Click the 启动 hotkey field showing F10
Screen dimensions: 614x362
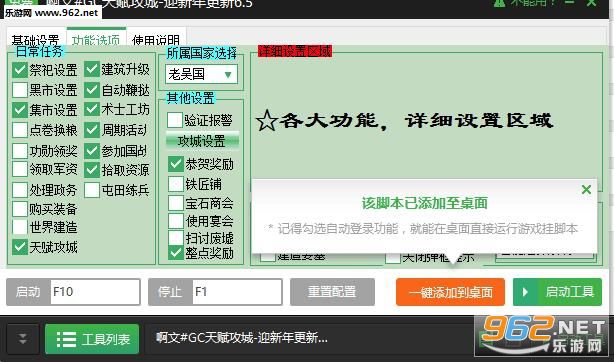click(x=95, y=292)
